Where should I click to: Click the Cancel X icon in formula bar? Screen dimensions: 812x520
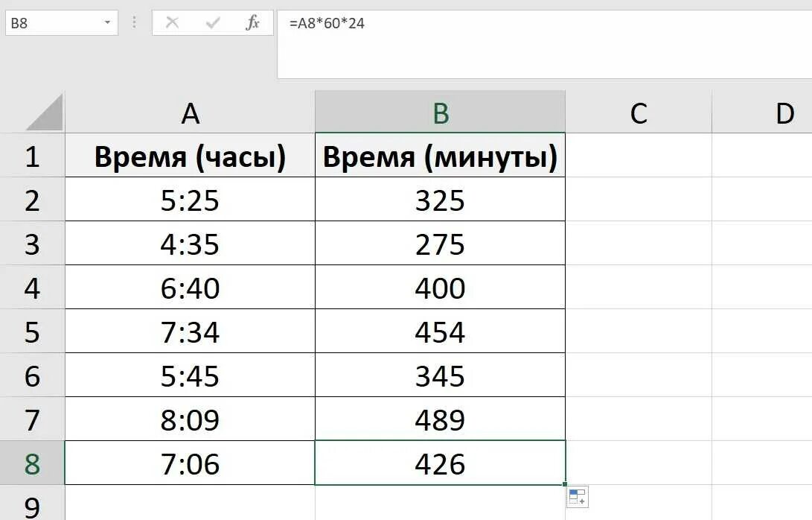173,23
